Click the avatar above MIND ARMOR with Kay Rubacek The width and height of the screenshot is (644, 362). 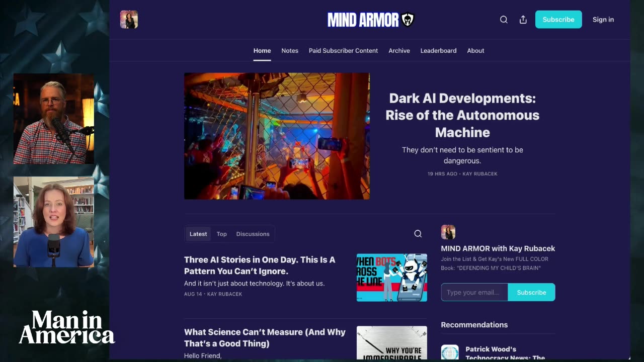pos(448,232)
